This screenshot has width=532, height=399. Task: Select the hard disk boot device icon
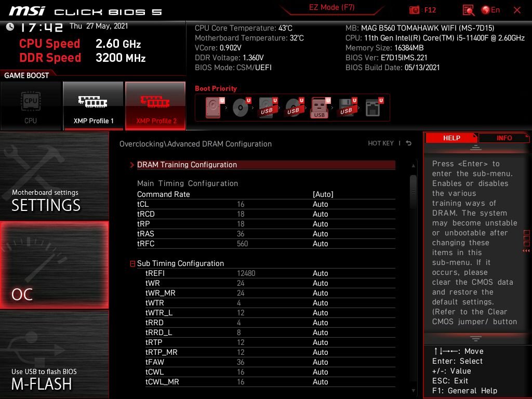(215, 108)
